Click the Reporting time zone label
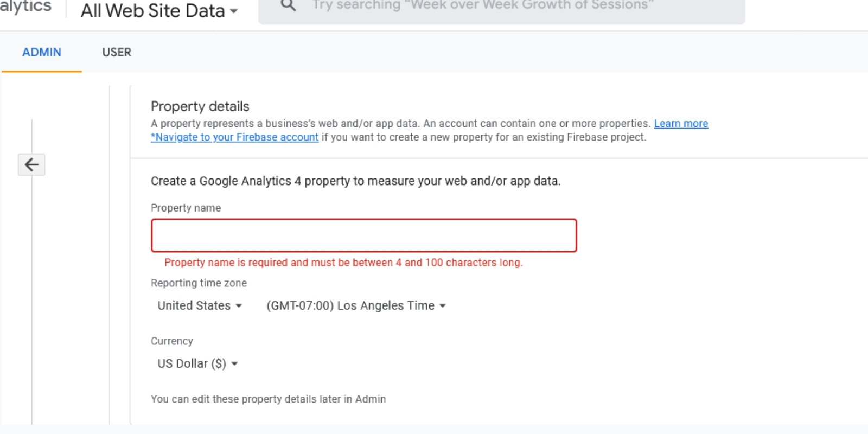868x434 pixels. click(199, 283)
